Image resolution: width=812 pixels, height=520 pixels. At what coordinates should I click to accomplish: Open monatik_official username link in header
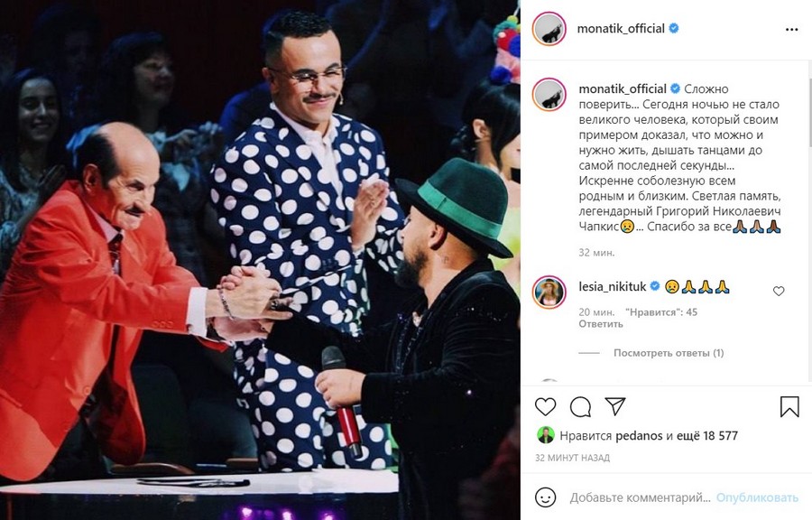621,29
